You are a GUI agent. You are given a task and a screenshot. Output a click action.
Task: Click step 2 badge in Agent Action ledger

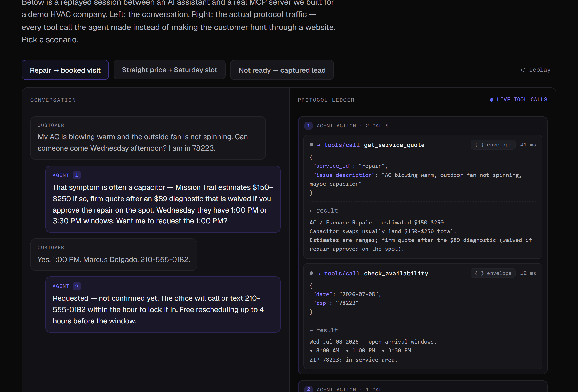[309, 389]
